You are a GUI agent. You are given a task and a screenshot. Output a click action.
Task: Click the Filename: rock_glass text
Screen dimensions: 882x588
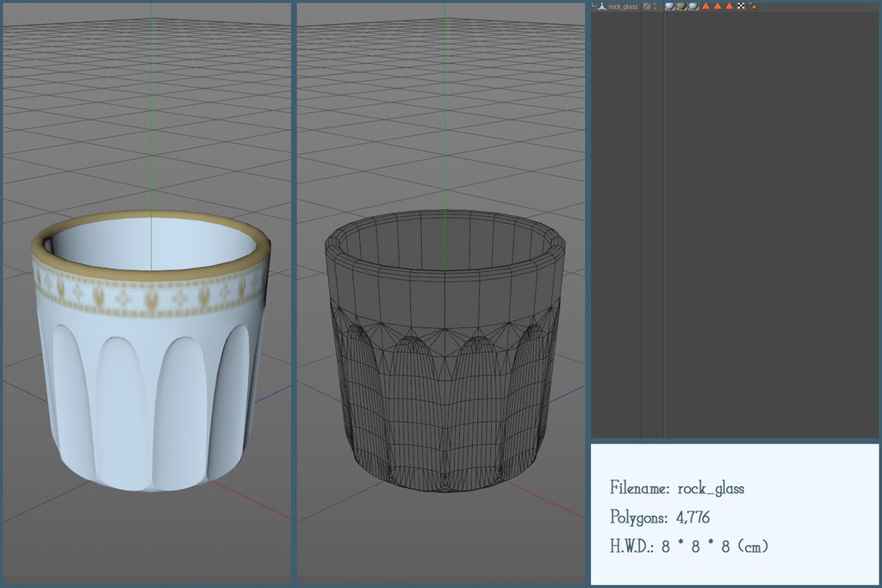pyautogui.click(x=677, y=488)
